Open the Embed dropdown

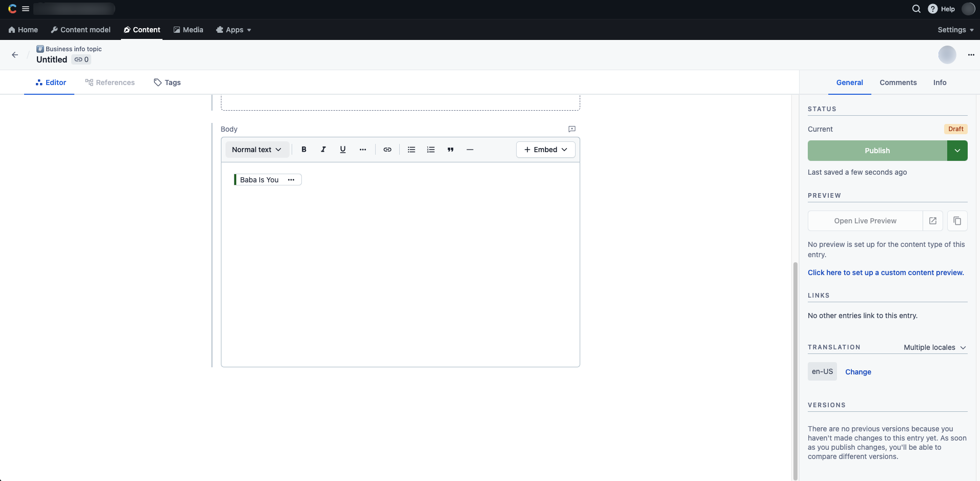[546, 150]
